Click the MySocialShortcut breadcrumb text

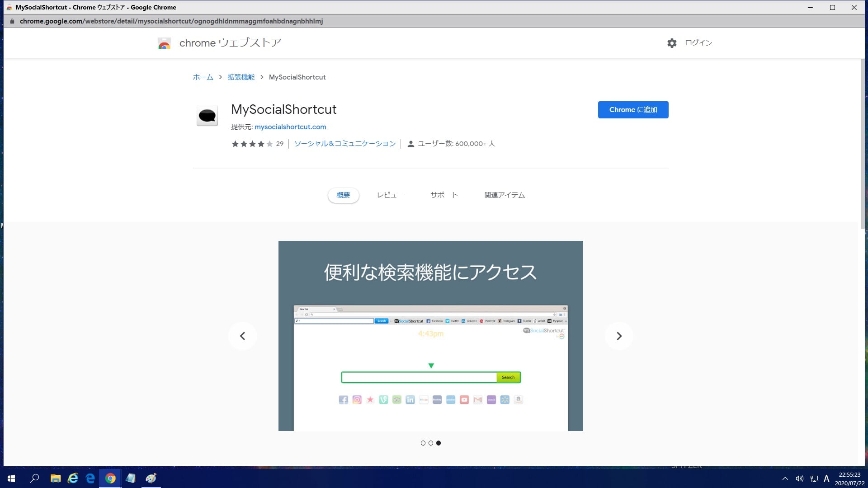pyautogui.click(x=297, y=77)
